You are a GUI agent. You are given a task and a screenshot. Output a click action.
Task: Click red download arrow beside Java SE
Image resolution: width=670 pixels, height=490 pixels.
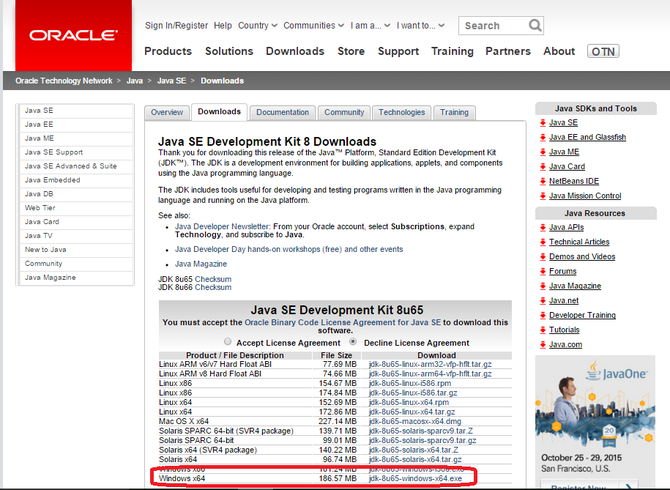click(x=543, y=123)
